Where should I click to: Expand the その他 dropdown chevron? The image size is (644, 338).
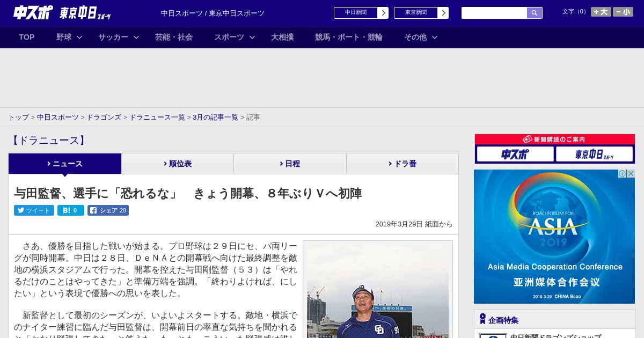coord(435,37)
